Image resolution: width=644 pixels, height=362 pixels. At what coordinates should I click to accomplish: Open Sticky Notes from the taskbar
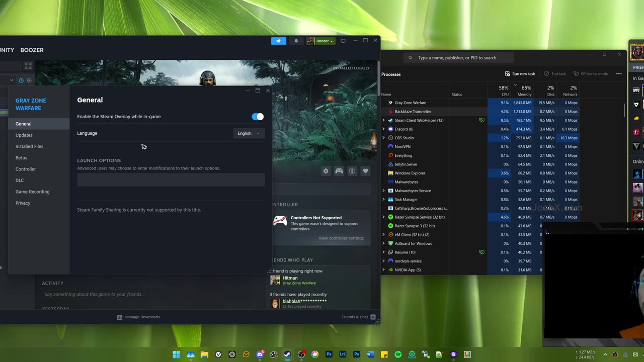click(x=384, y=354)
